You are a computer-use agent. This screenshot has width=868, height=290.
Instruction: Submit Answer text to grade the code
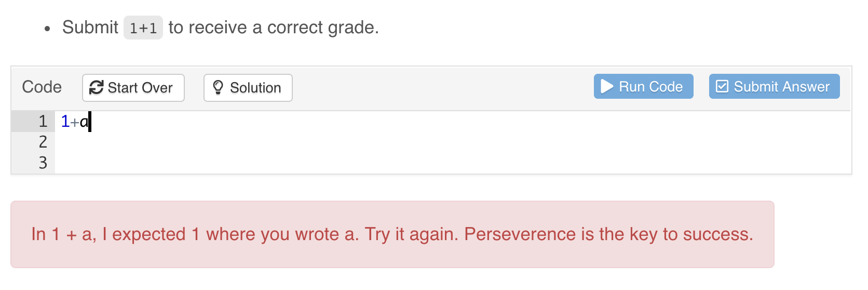[x=781, y=87]
